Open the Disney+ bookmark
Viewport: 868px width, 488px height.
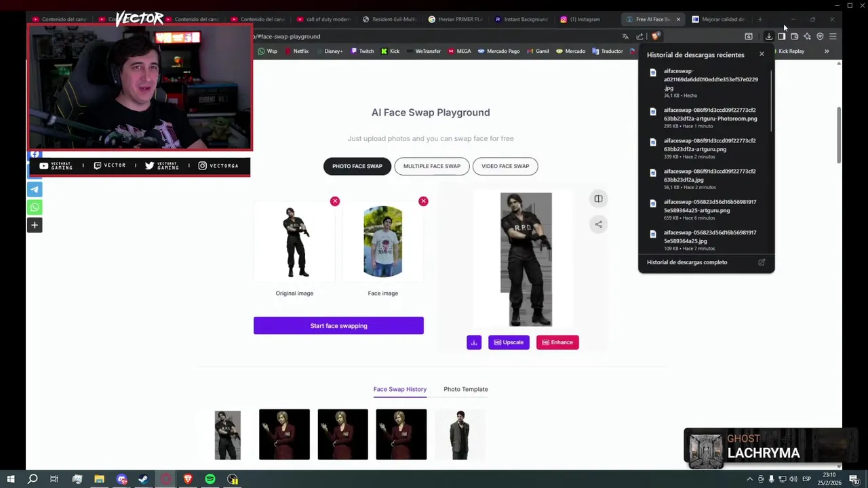click(x=329, y=52)
